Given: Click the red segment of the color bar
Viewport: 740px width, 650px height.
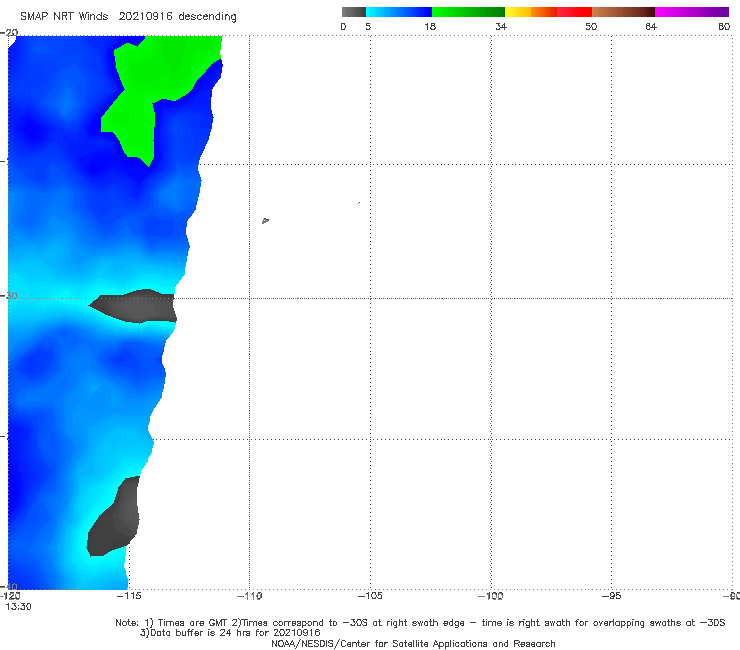Looking at the screenshot, I should coord(574,12).
